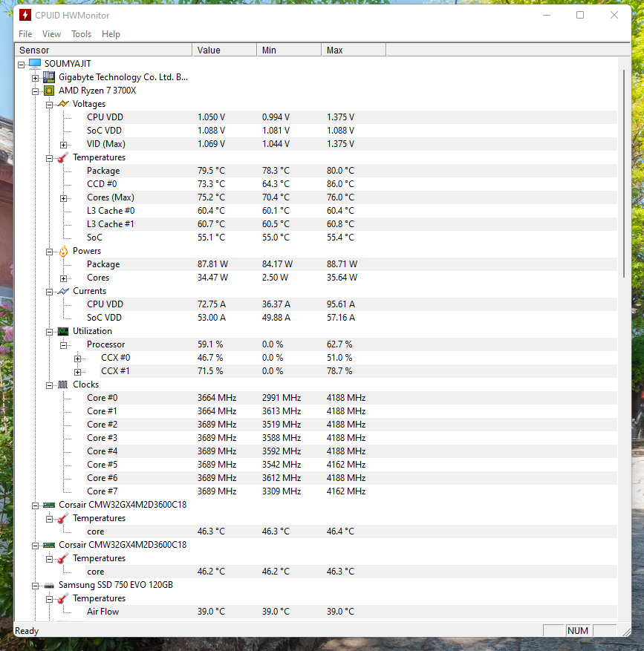
Task: Click the Gigabyte motherboard icon
Action: 49,76
